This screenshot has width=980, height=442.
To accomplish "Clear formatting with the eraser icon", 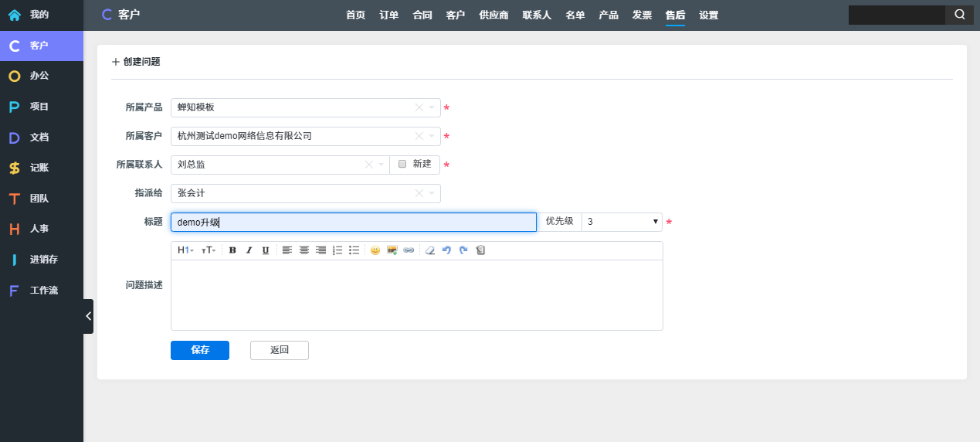I will (430, 250).
